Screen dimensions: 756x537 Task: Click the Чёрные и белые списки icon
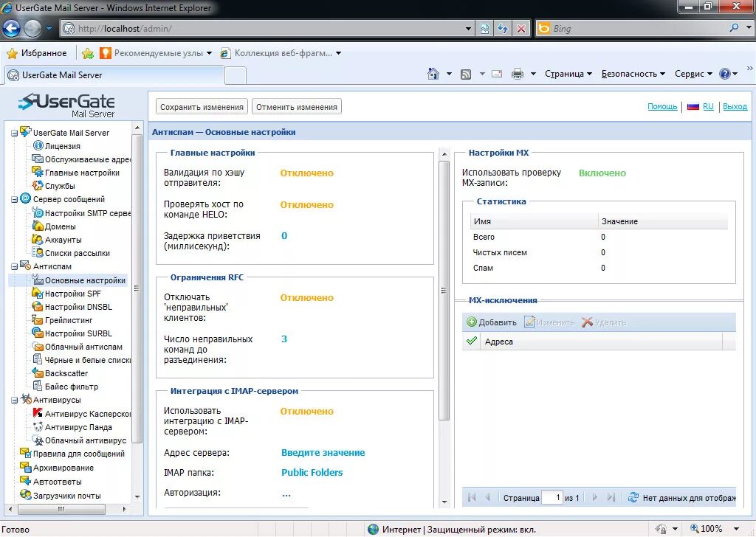pos(38,359)
